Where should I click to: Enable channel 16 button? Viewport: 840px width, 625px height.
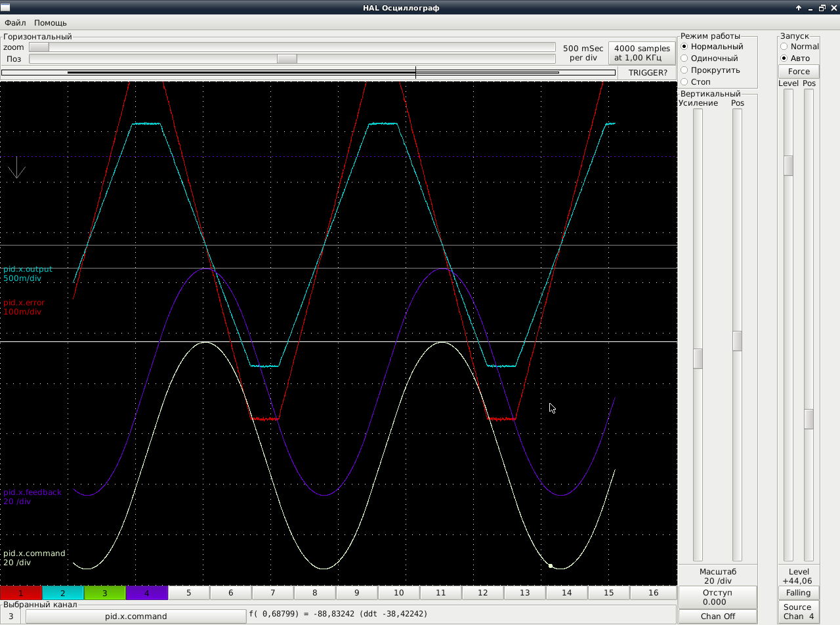click(653, 593)
